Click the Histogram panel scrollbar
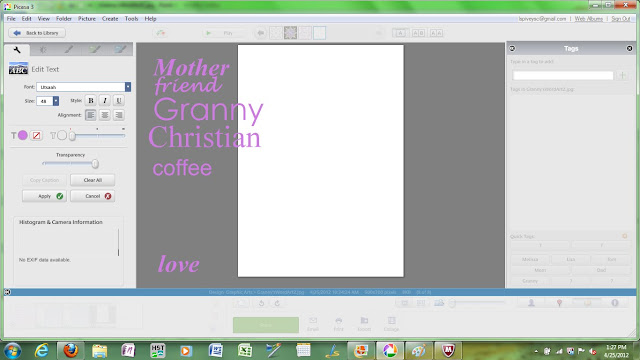Viewport: 640px width, 360px height. 118,242
